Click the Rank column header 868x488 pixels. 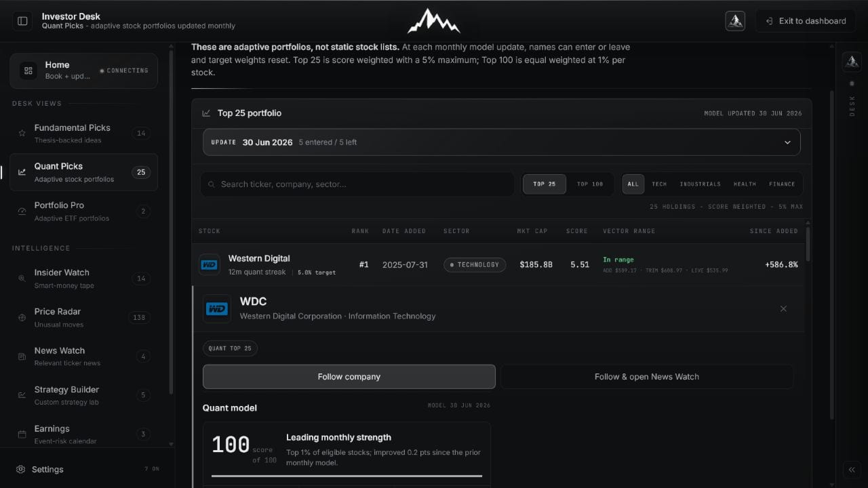click(360, 231)
